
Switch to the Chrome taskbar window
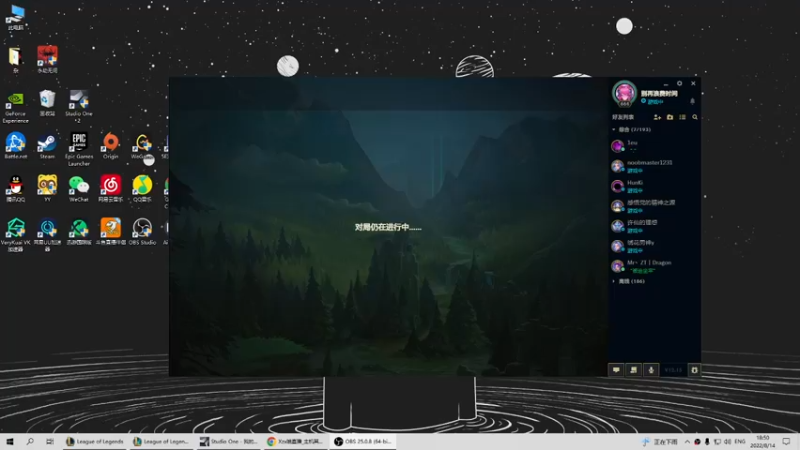(x=296, y=441)
